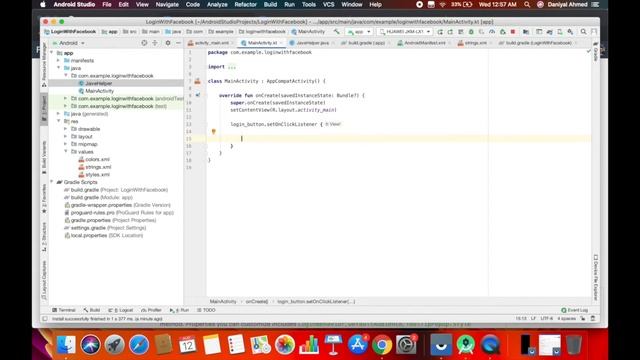
Task: Click the red Stop button icon
Action: [513, 31]
